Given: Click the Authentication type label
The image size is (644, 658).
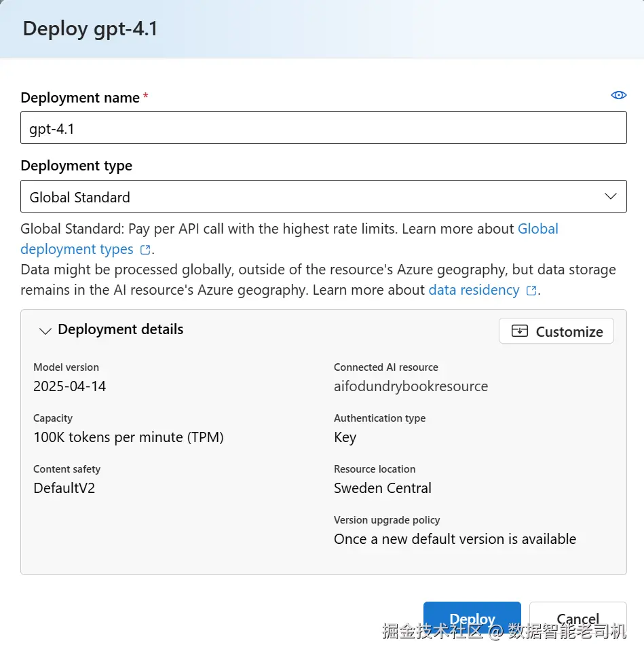Looking at the screenshot, I should pos(379,418).
